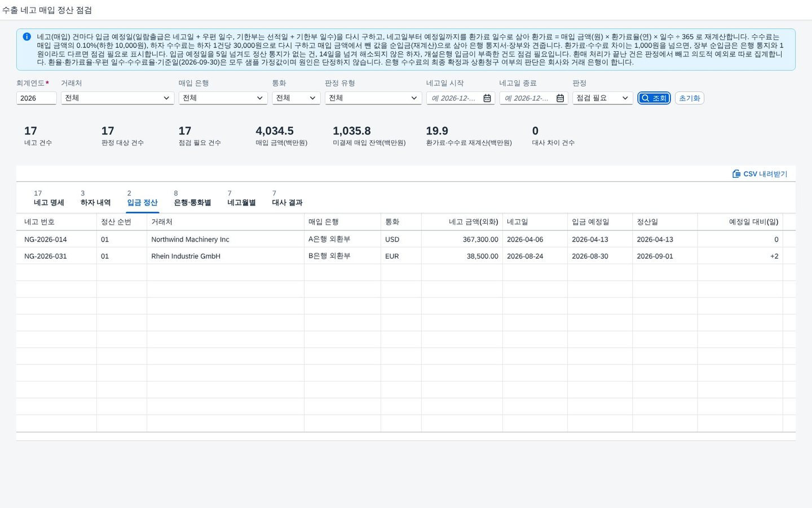812x508 pixels.
Task: Open the 네고일 시작 calendar picker icon
Action: pos(487,98)
